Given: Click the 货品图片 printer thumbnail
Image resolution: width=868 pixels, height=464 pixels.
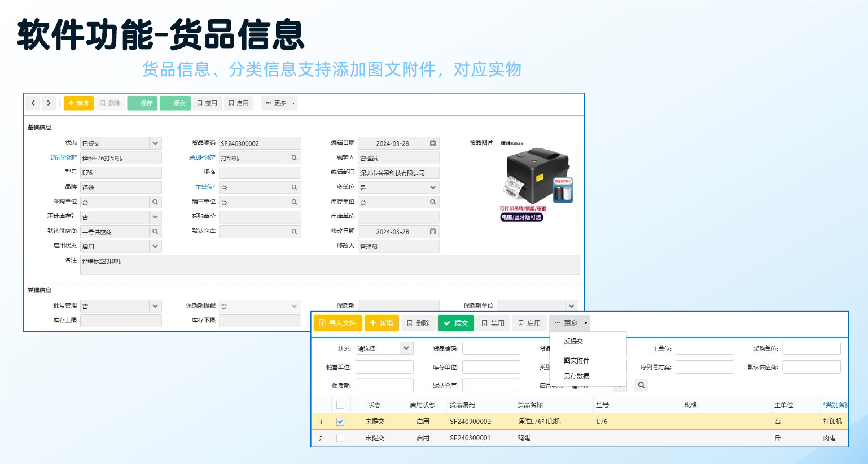Looking at the screenshot, I should point(537,182).
